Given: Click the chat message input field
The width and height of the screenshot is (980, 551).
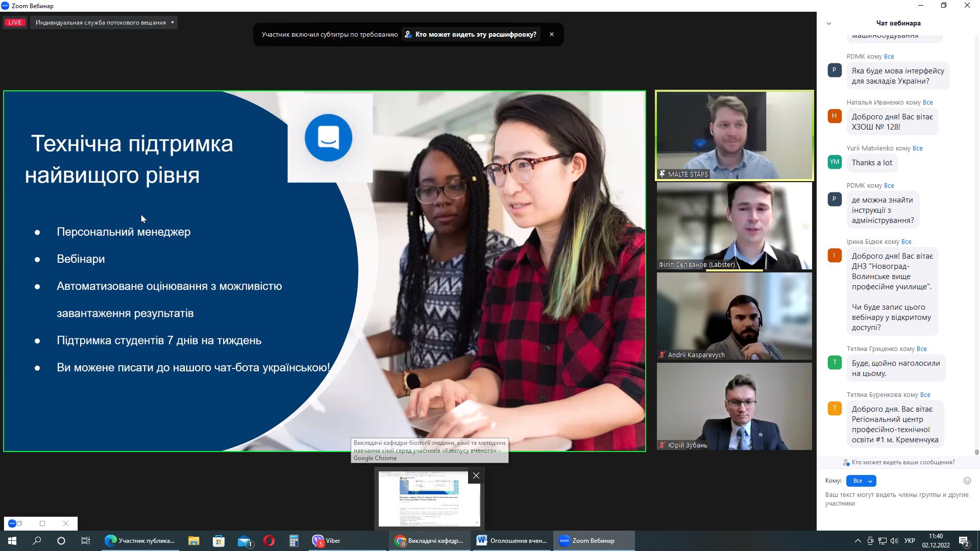Looking at the screenshot, I should click(x=897, y=499).
